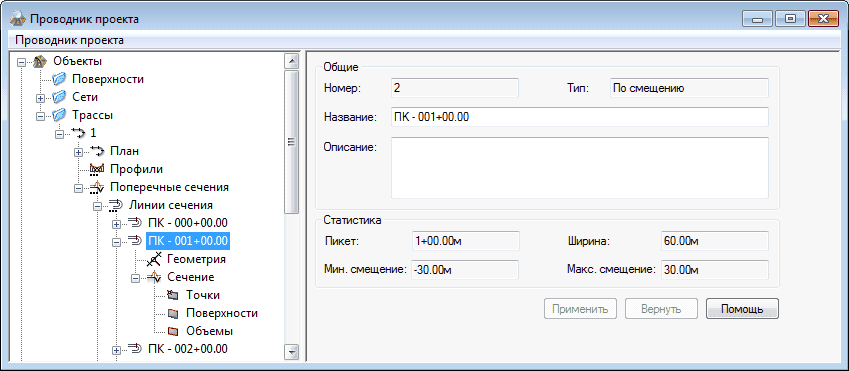Select the Объекты tree label
The height and width of the screenshot is (371, 849).
(x=77, y=61)
